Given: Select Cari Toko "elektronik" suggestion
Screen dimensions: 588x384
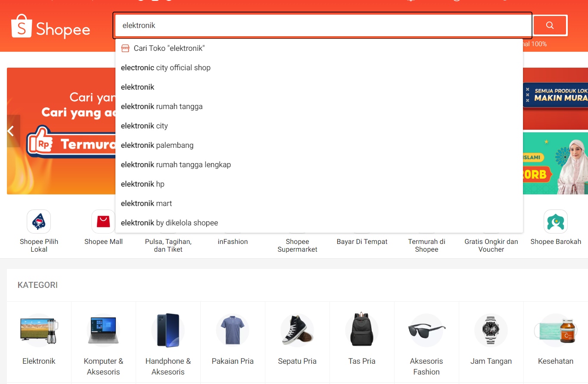Looking at the screenshot, I should coord(319,48).
